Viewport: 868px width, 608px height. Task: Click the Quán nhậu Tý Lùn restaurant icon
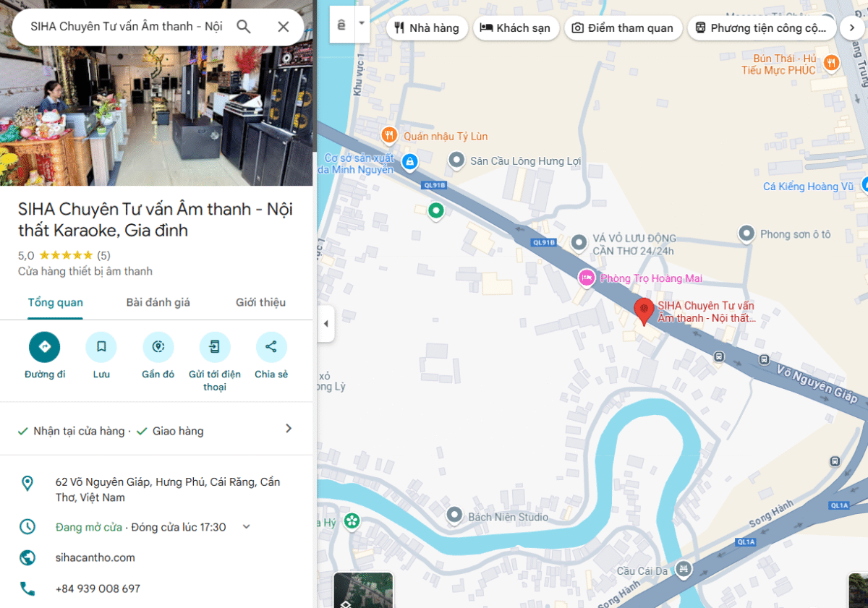click(389, 135)
